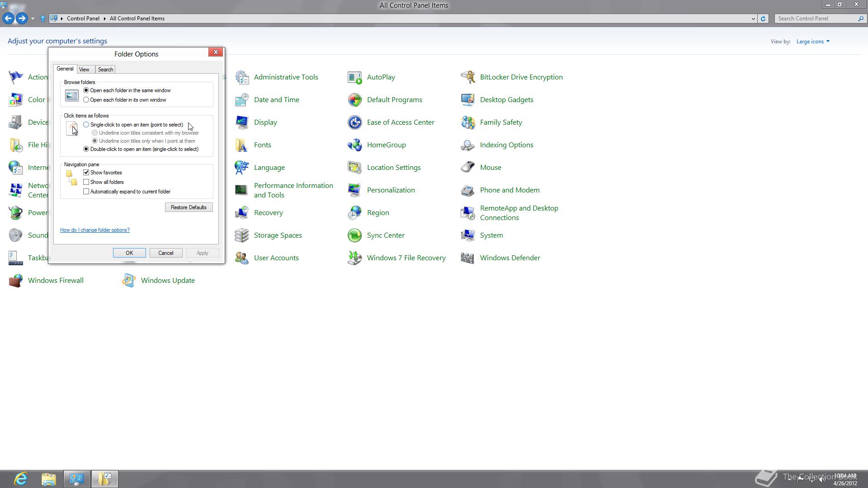Open the Personalization icon
The width and height of the screenshot is (868, 488).
(x=355, y=190)
